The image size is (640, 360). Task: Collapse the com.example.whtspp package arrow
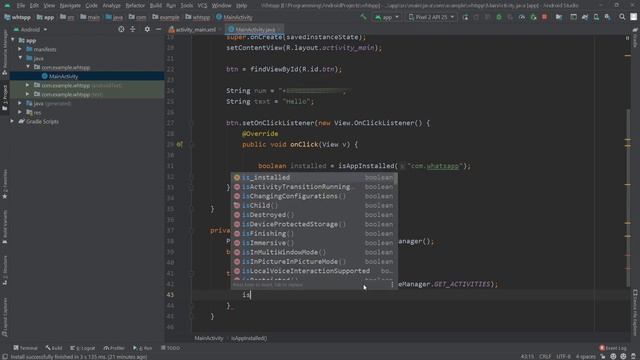pos(28,67)
